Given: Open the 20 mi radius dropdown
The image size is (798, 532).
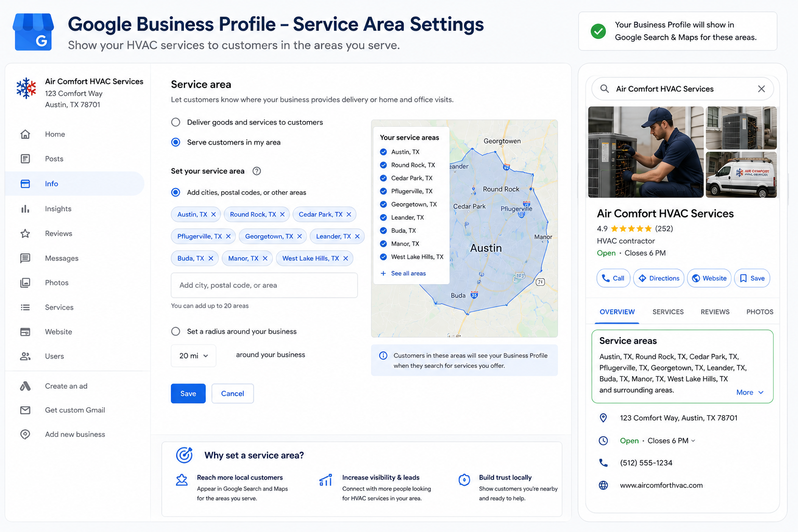Looking at the screenshot, I should point(193,356).
